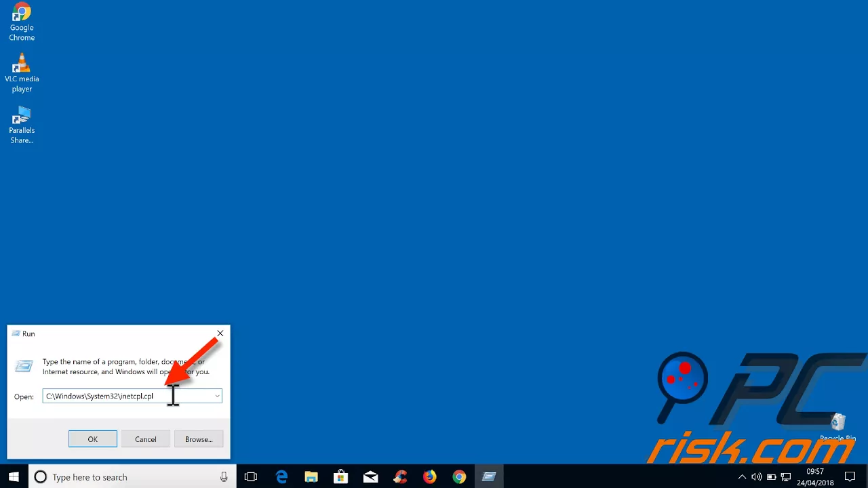Select the Recycle Bin desktop icon

(838, 427)
